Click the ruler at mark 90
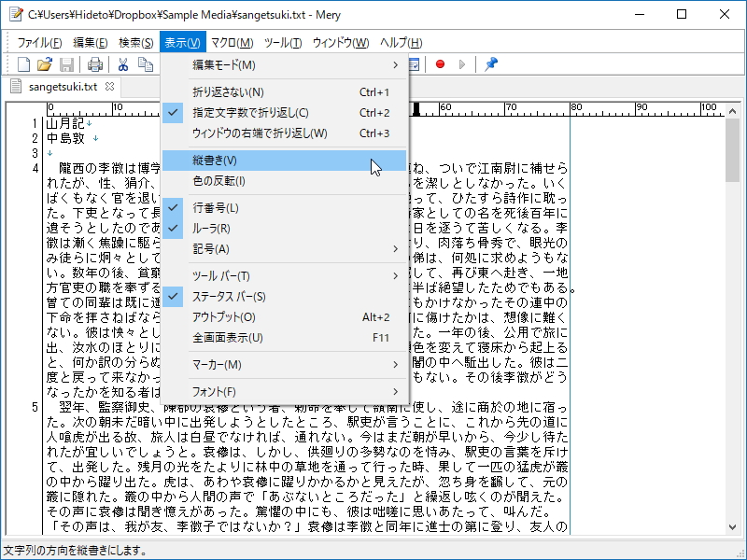 [642, 107]
